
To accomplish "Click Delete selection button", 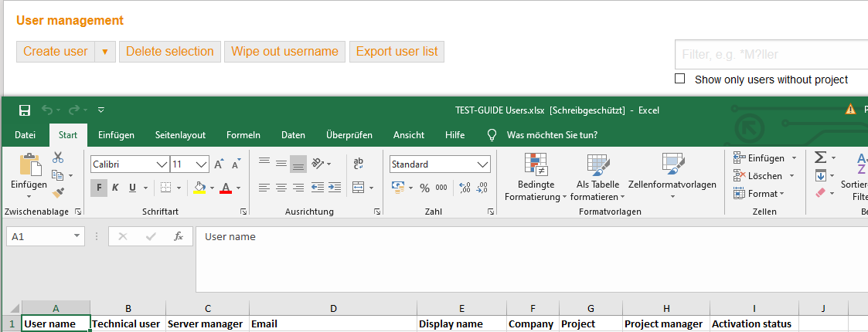I will 170,52.
